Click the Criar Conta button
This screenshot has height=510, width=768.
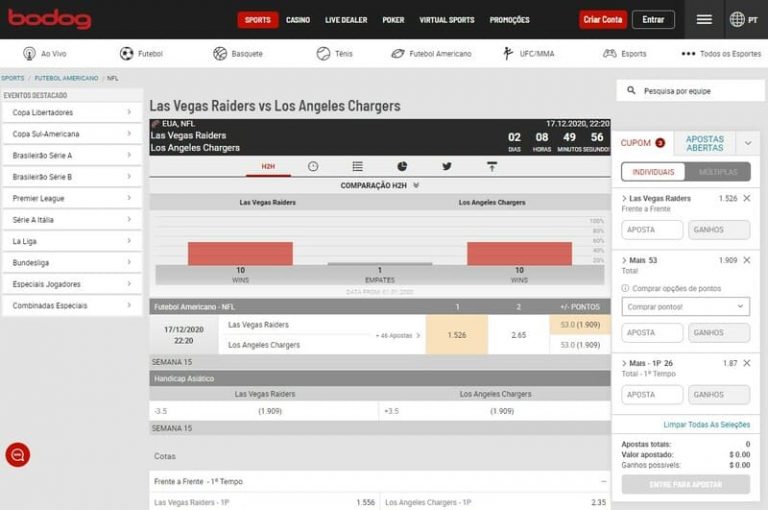click(x=602, y=20)
